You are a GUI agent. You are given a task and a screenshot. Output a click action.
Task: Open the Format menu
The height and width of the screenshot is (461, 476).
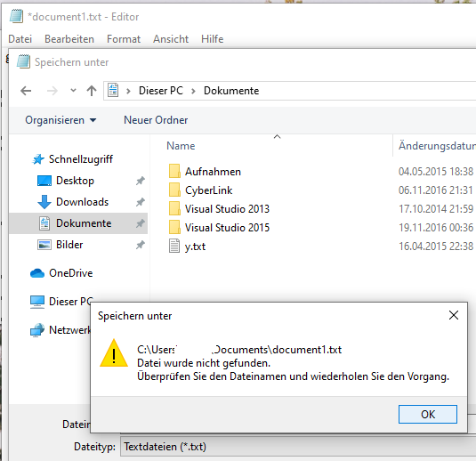[124, 39]
